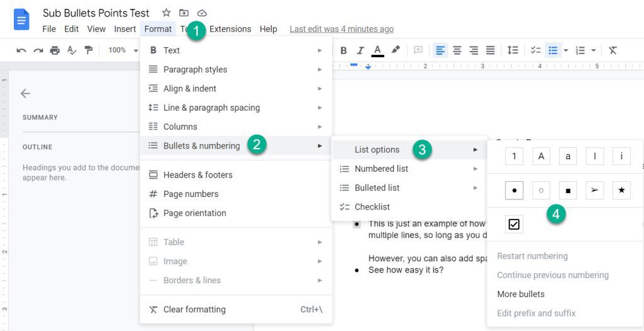Choose Checklist from Bullets submenu
This screenshot has height=331, width=644.
tap(409, 207)
